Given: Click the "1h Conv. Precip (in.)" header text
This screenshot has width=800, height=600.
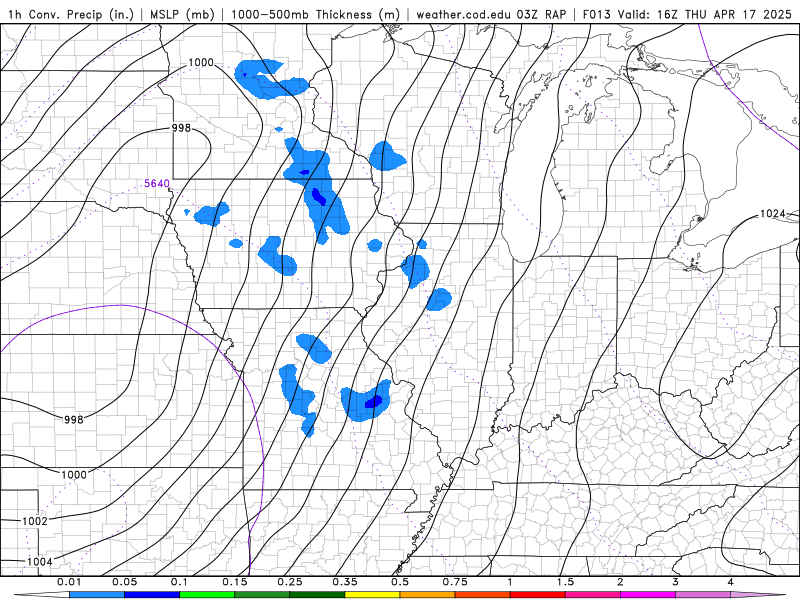Looking at the screenshot, I should [x=70, y=14].
